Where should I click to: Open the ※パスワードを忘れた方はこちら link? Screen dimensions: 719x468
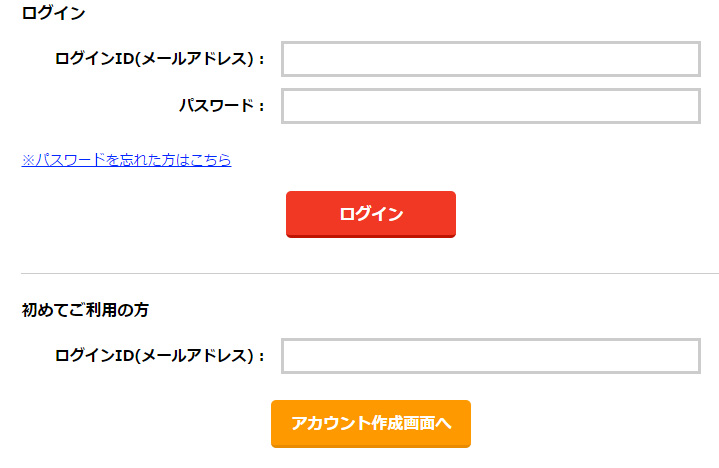(x=127, y=160)
